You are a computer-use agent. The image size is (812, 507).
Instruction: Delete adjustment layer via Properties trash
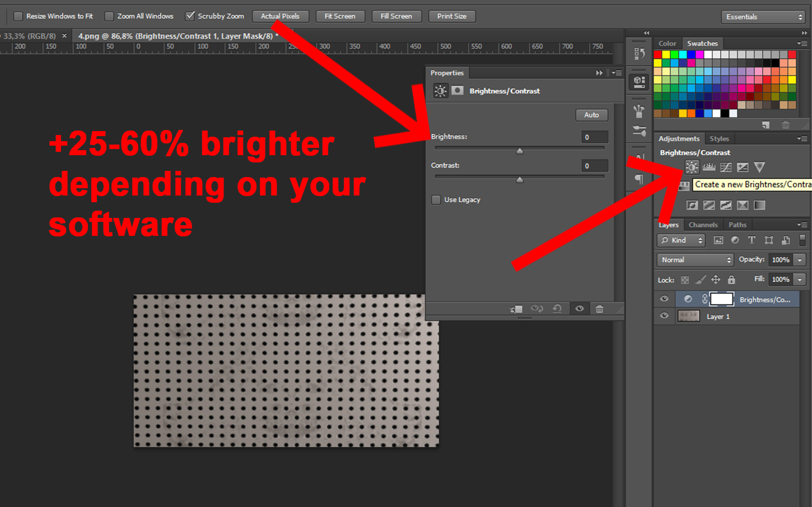click(x=599, y=309)
